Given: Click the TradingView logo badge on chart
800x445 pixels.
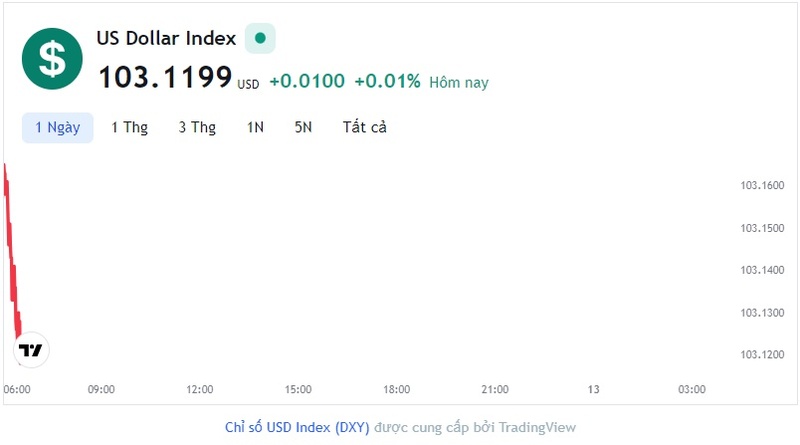Looking at the screenshot, I should [31, 350].
